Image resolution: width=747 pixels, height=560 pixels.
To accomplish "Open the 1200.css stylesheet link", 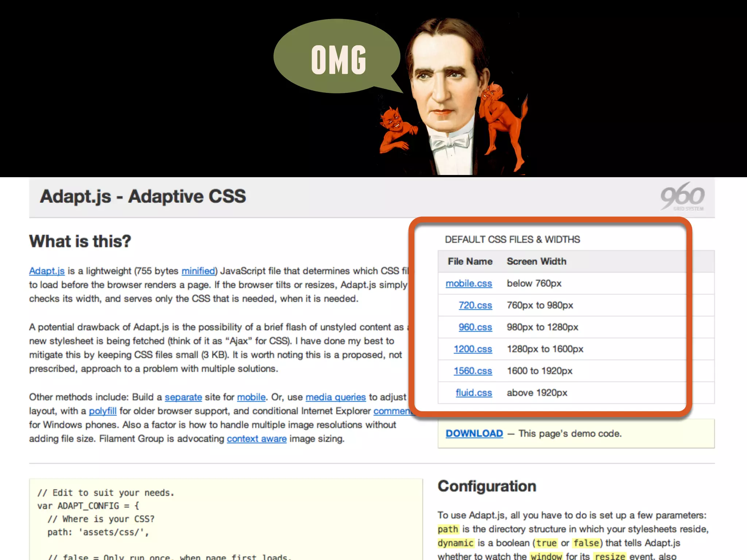I will point(472,349).
